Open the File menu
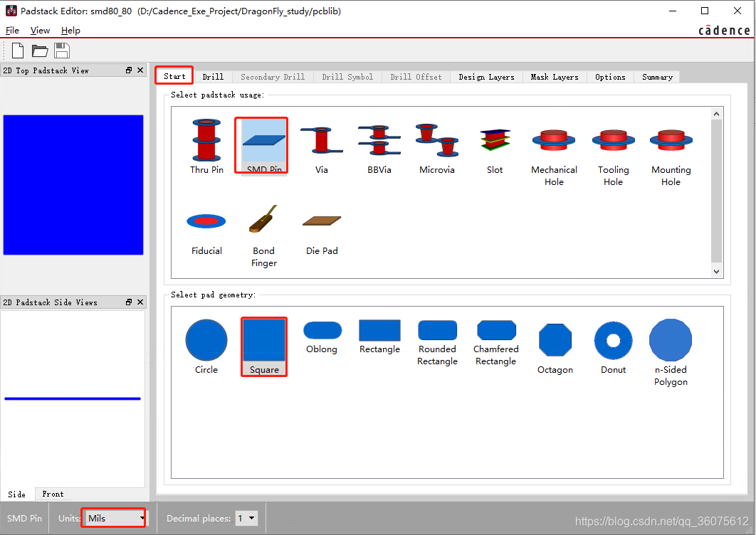 13,31
